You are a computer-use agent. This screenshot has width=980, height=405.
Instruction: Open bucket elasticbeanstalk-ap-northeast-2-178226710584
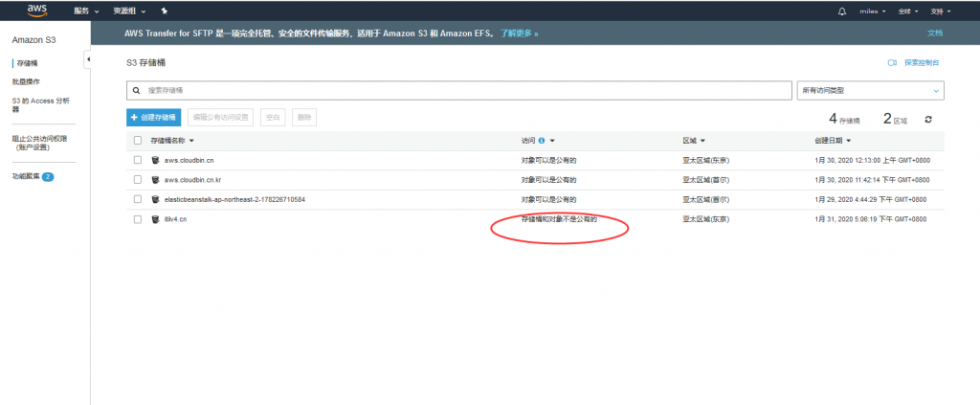234,199
